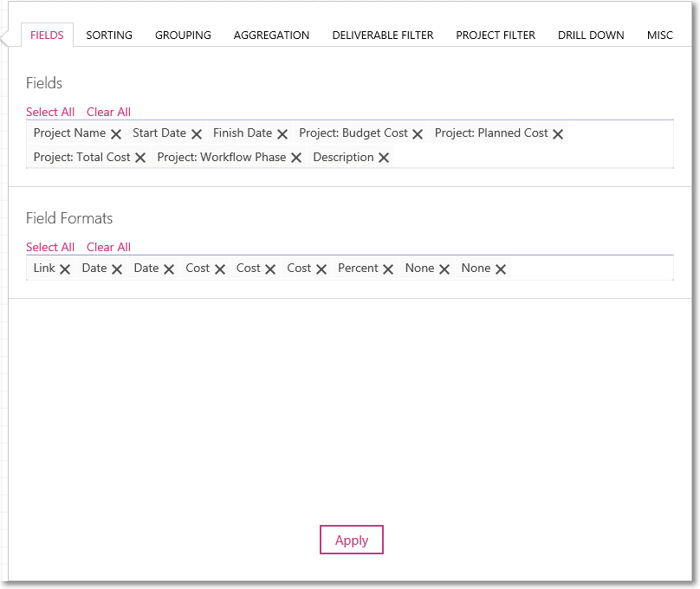Image resolution: width=700 pixels, height=589 pixels.
Task: Remove the Project Name field tag
Action: (x=116, y=134)
